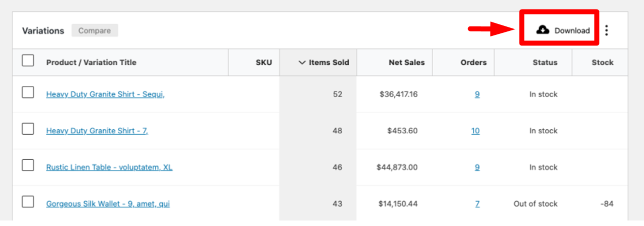
Task: Open Heavy Duty Granite Shirt - Sequi link
Action: (105, 94)
